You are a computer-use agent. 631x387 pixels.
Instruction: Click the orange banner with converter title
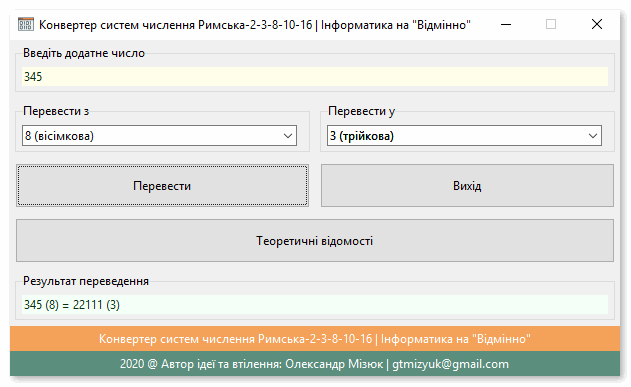[315, 339]
